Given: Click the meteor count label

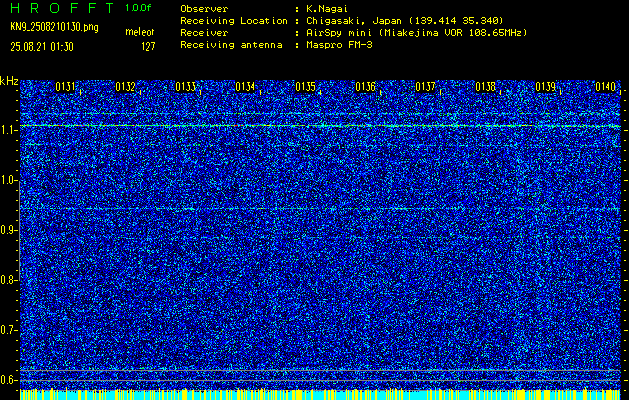Looking at the screenshot, I should (140, 32).
